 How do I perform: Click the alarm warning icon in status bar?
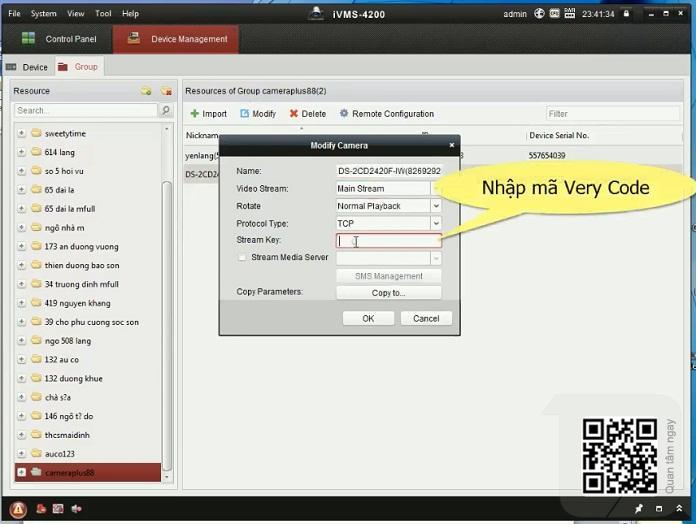19,509
